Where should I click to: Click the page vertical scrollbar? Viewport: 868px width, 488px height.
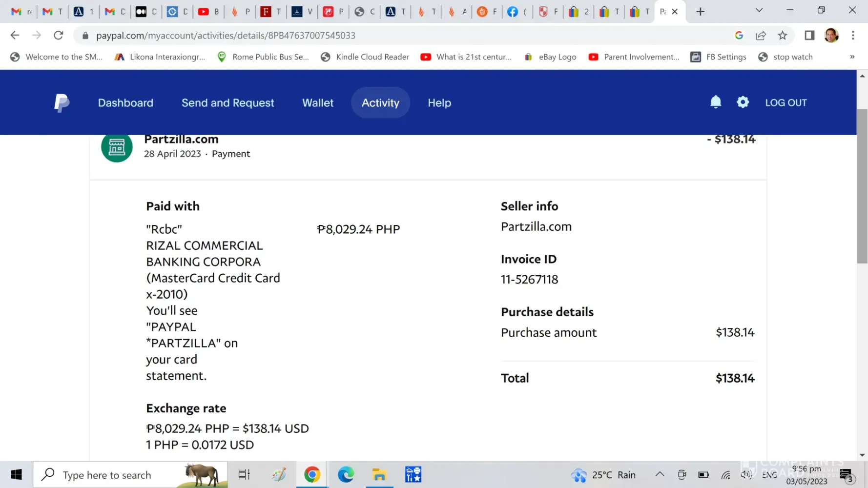coord(862,185)
